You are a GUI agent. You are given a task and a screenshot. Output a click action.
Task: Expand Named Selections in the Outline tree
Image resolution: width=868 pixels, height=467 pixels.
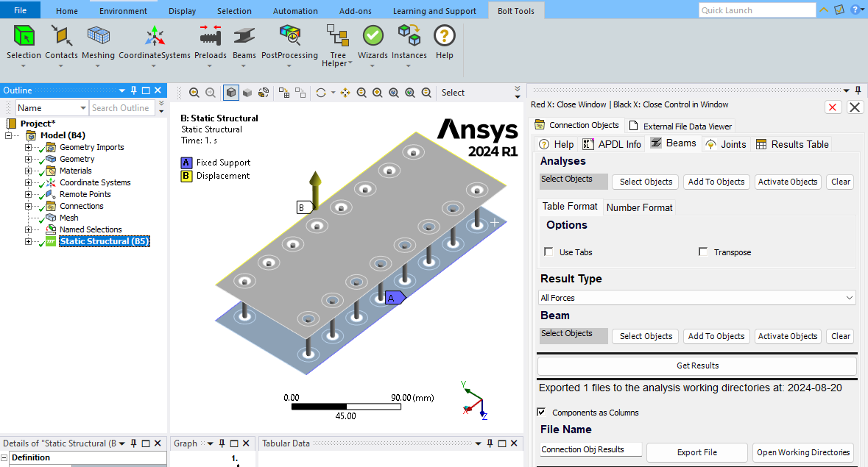pos(28,229)
